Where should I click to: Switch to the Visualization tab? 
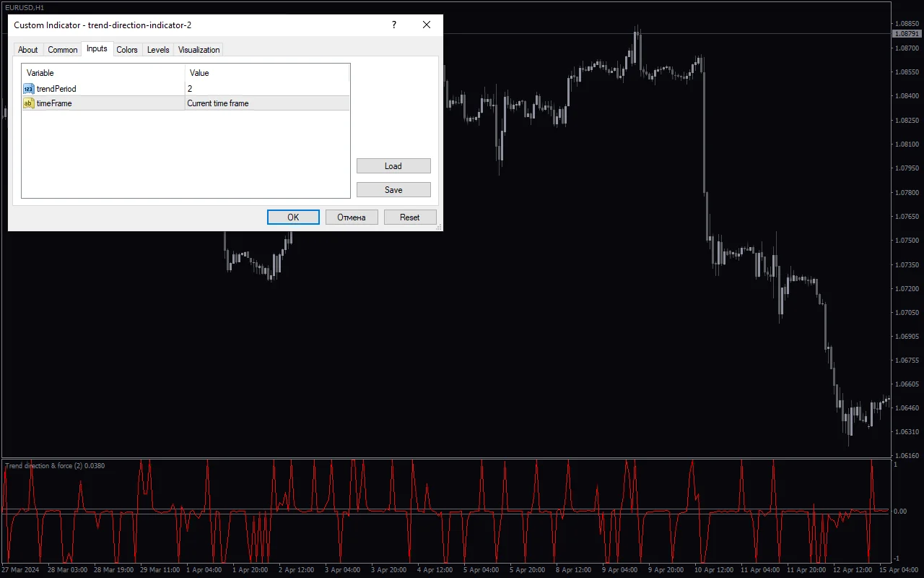(x=199, y=50)
